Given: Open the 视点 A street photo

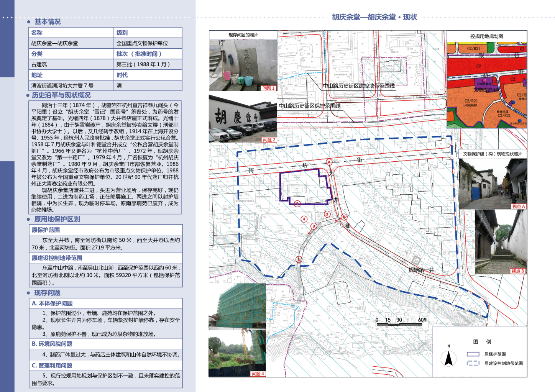Looking at the screenshot, I should [x=493, y=183].
